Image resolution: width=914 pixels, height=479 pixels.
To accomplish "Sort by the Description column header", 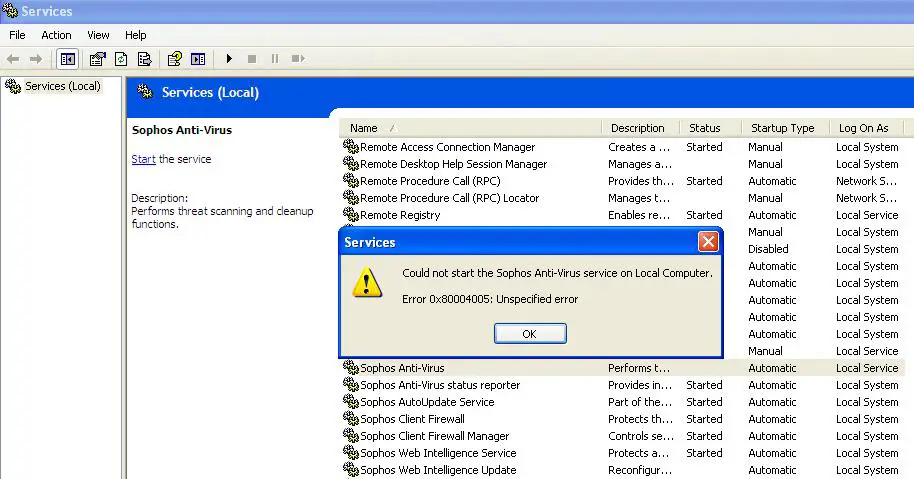I will tap(640, 128).
